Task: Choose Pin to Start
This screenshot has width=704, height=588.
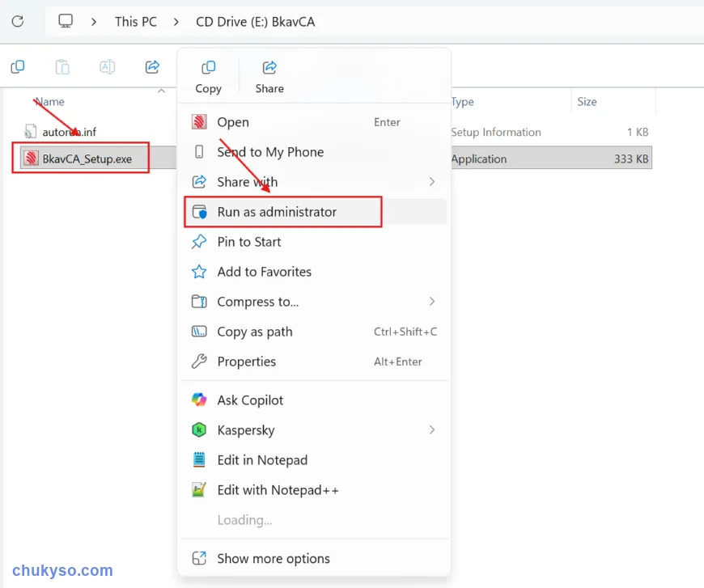Action: tap(314, 242)
